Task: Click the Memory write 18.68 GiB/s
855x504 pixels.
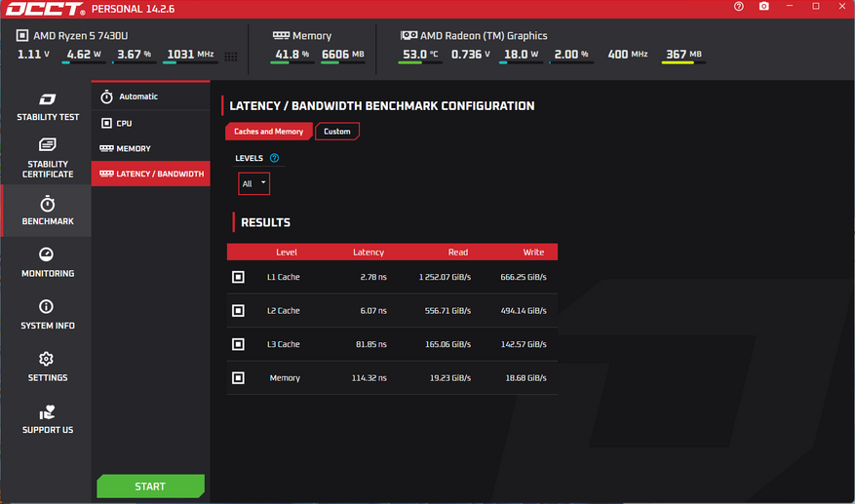Action: pyautogui.click(x=525, y=378)
